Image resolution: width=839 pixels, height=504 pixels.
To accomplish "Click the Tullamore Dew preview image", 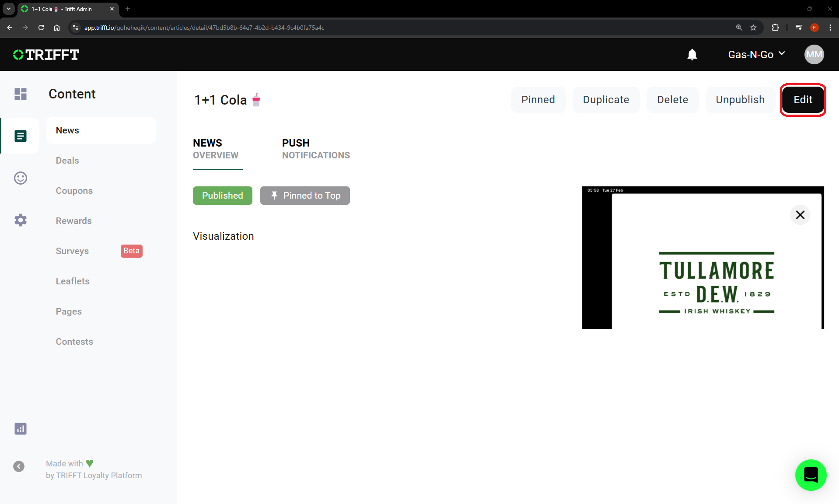I will (703, 258).
